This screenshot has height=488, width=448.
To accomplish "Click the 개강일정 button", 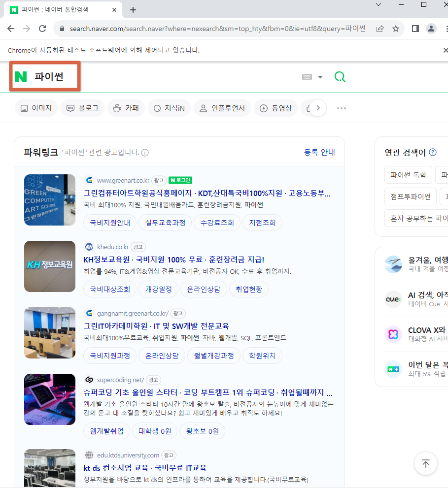I will click(x=159, y=289).
